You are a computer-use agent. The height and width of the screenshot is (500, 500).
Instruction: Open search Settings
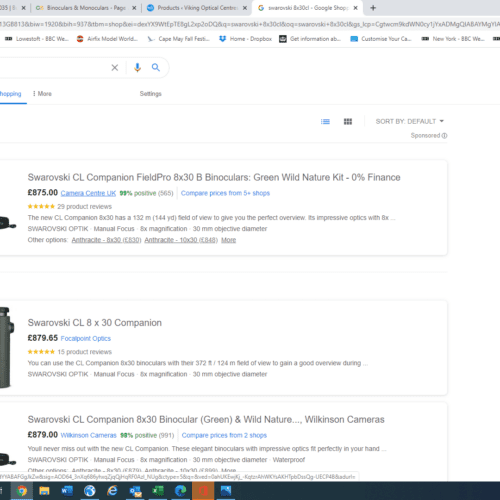point(150,94)
